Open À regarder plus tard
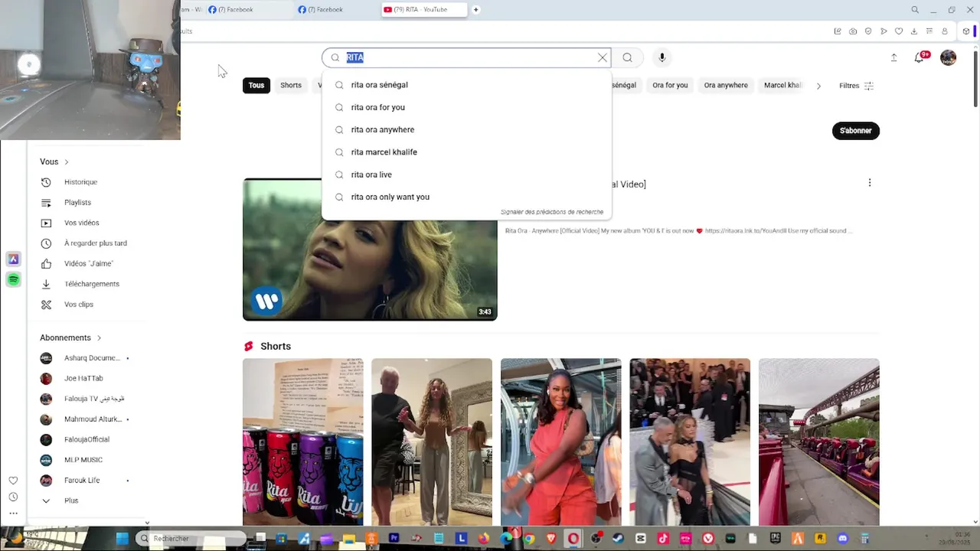The image size is (980, 551). 95,243
